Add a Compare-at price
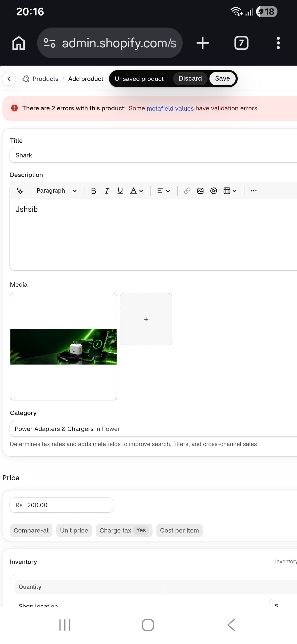This screenshot has width=297, height=644. click(x=31, y=530)
